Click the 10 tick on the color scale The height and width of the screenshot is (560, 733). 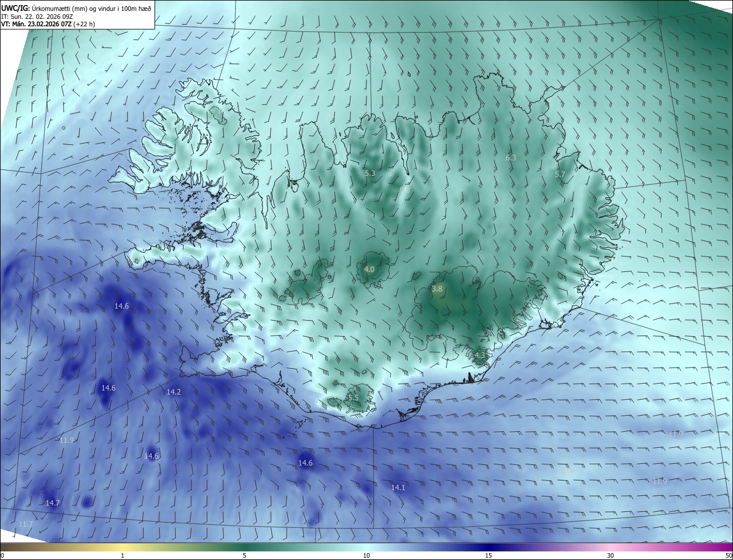coord(366,555)
